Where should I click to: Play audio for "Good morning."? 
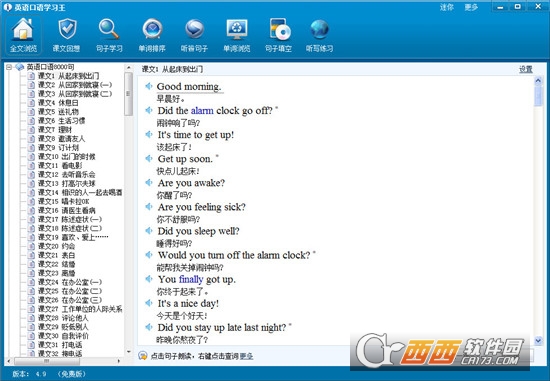pos(149,86)
